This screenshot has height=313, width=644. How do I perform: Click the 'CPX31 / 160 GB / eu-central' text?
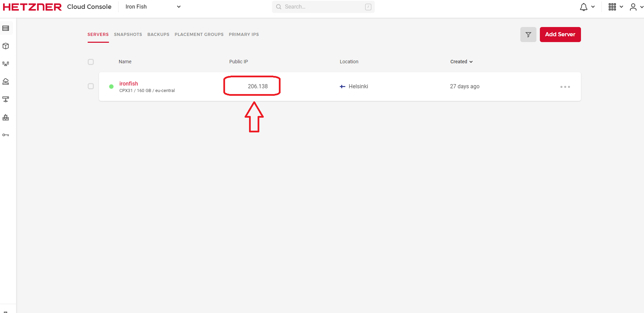(147, 91)
